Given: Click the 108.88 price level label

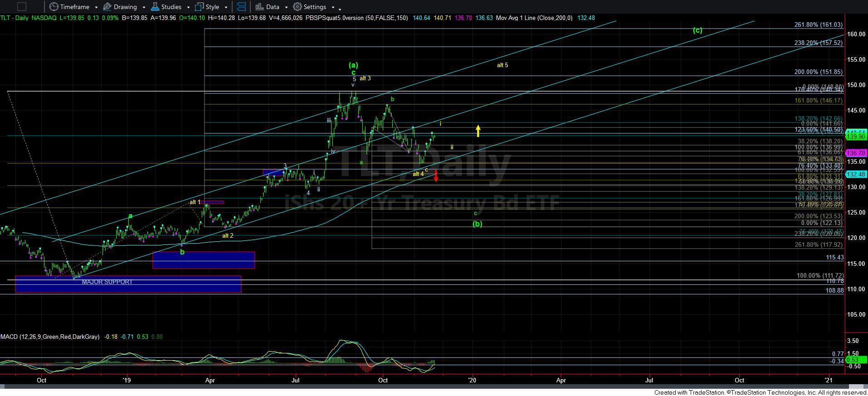Looking at the screenshot, I should pos(835,290).
